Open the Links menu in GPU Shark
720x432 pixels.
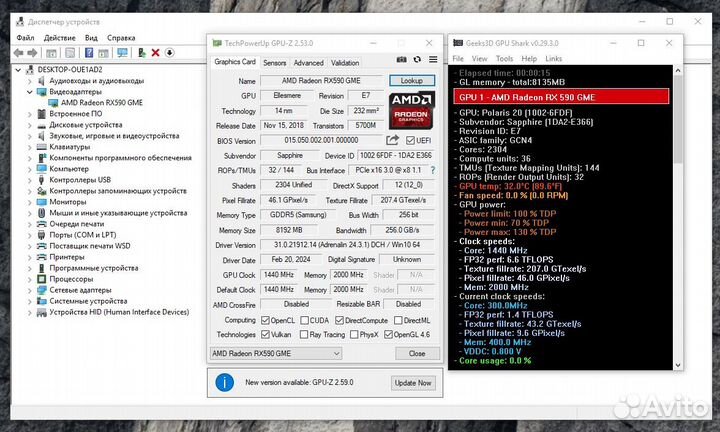coord(553,59)
